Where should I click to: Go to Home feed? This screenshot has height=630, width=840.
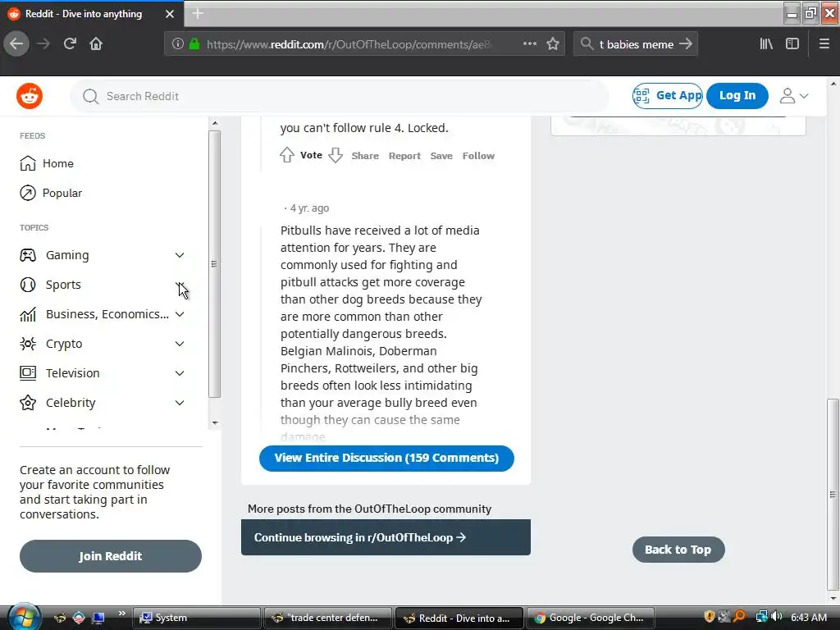coord(47,163)
